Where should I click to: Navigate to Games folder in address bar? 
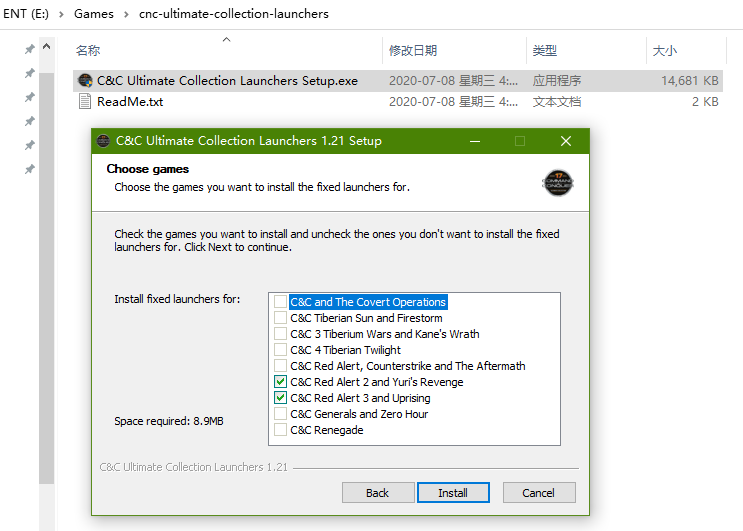[94, 14]
